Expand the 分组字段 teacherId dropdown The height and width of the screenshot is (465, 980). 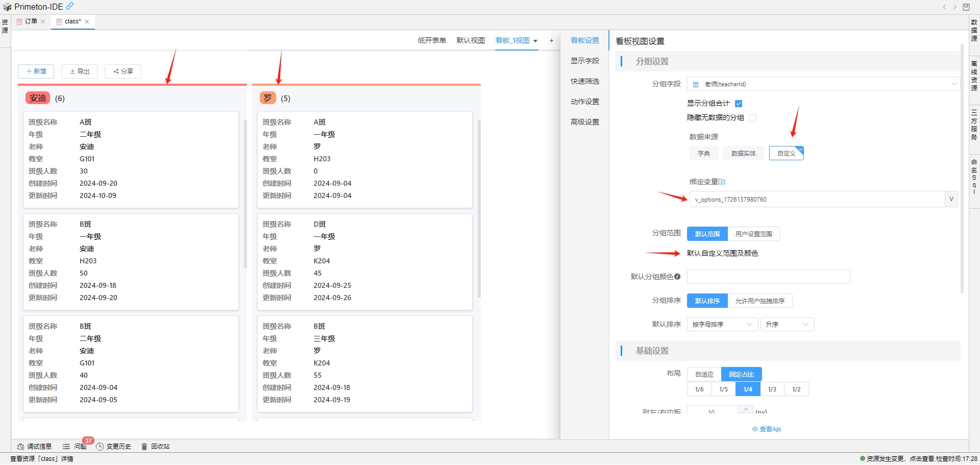[x=822, y=84]
